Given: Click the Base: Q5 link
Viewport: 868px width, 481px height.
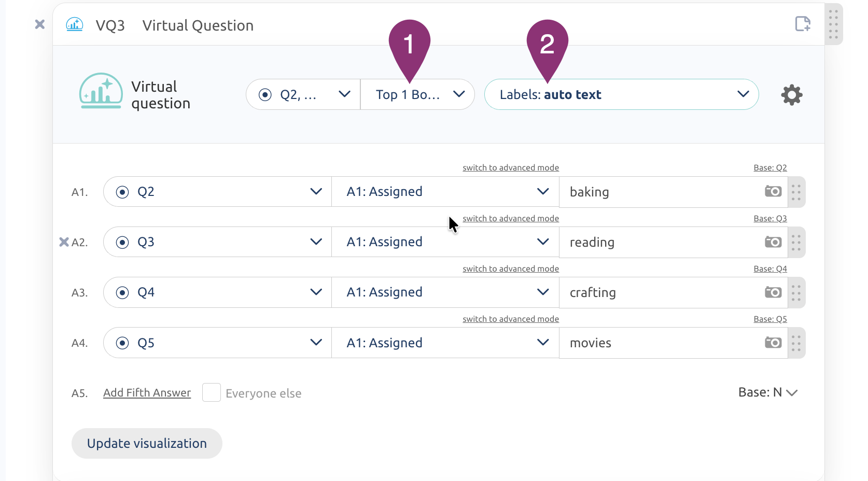Looking at the screenshot, I should (770, 319).
